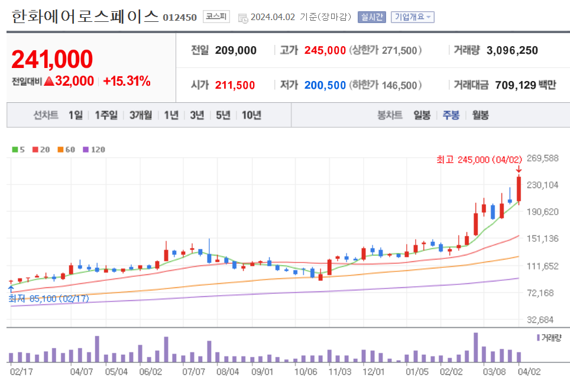Click the calendar icon beside the date
Viewport: 570px width, 392px height.
pos(243,18)
